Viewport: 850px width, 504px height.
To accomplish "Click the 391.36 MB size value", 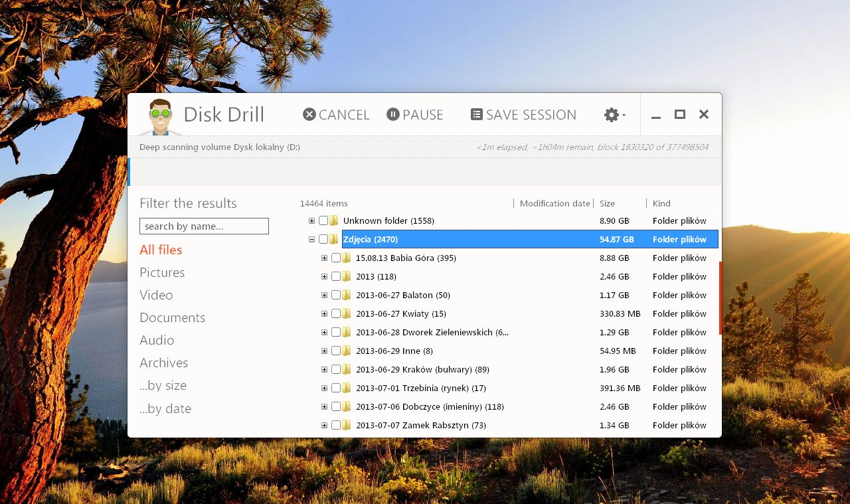I will click(x=620, y=388).
